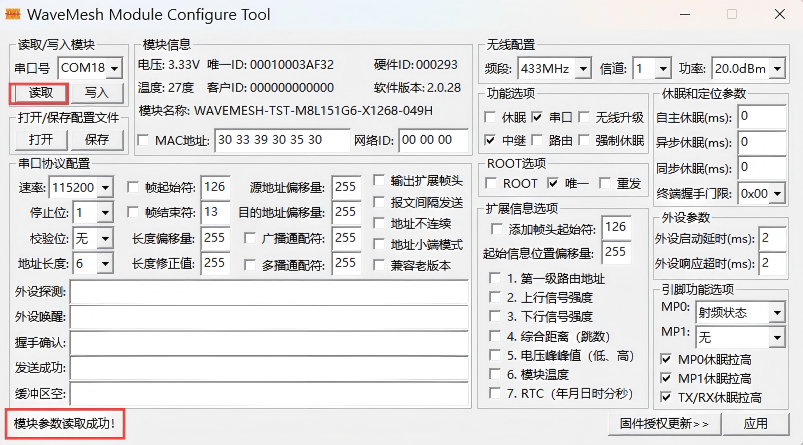
Task: Click the 源地址偏移量 field
Action: 346,187
